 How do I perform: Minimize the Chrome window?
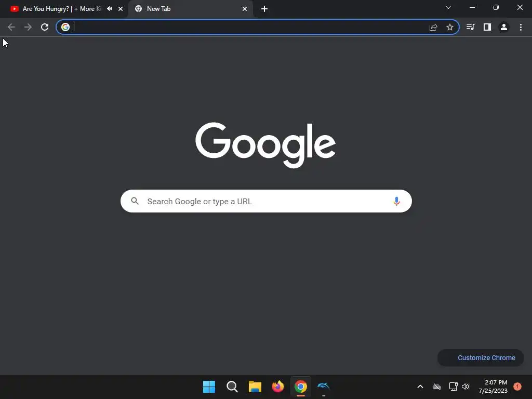pos(472,7)
